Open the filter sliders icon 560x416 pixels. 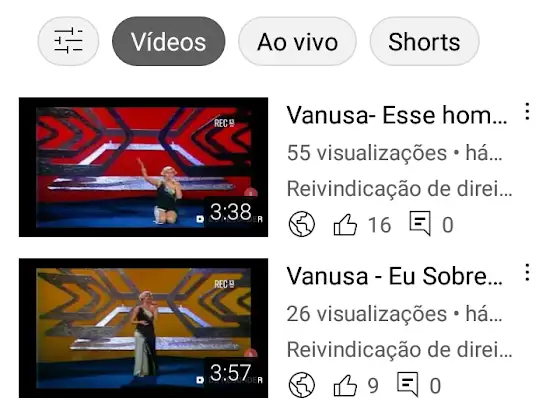[x=68, y=41]
